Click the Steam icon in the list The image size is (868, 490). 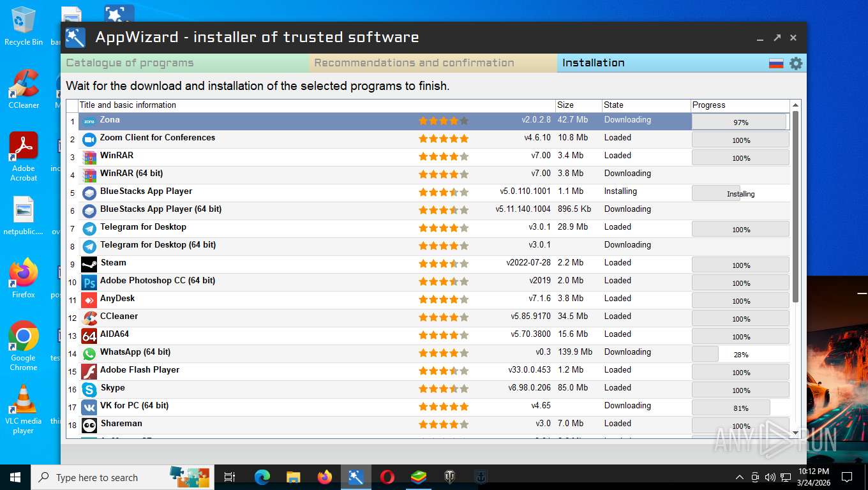point(89,264)
